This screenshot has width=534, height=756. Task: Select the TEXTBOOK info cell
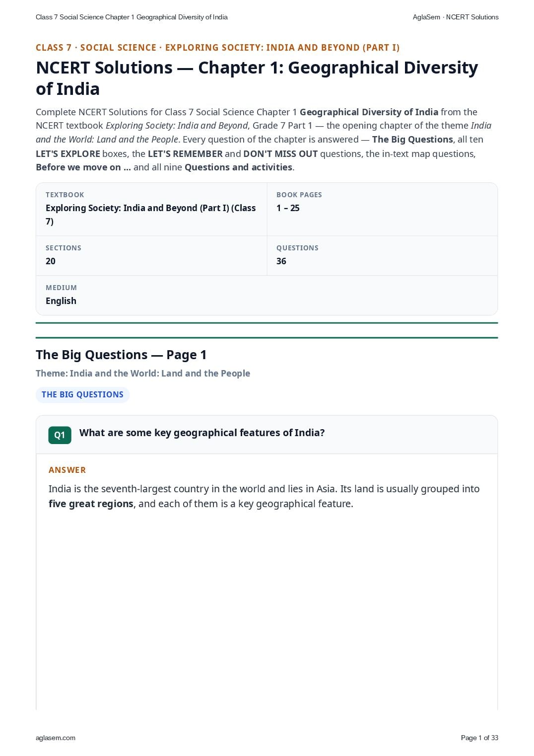(x=151, y=209)
